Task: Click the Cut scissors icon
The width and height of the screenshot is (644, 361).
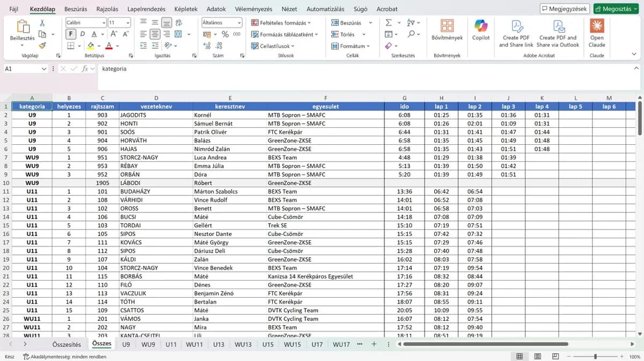Action: tap(42, 23)
